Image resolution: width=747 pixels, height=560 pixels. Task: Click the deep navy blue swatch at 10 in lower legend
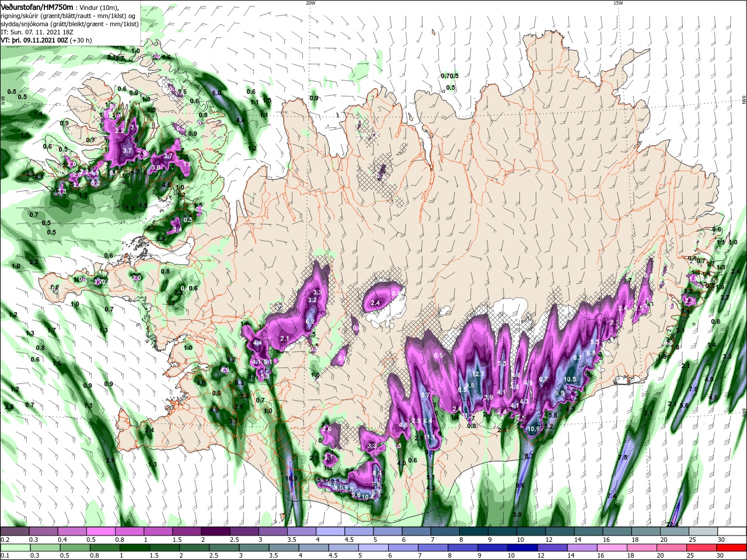point(523,548)
